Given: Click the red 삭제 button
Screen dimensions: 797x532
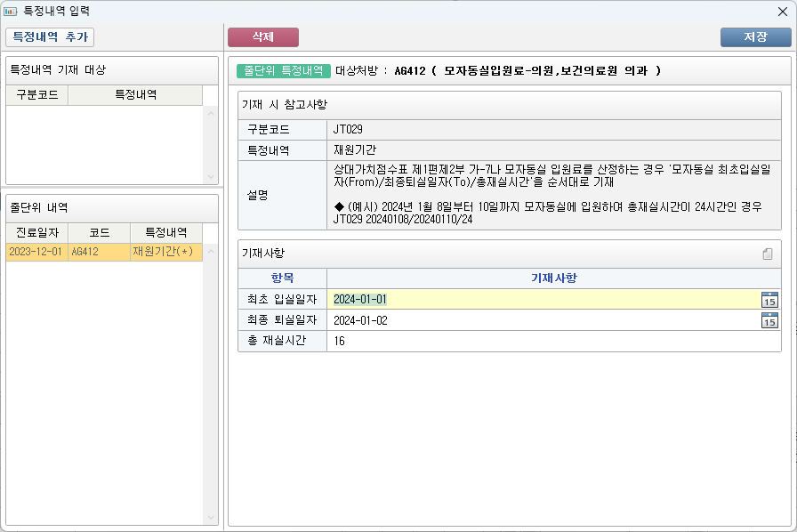Looking at the screenshot, I should pos(263,37).
